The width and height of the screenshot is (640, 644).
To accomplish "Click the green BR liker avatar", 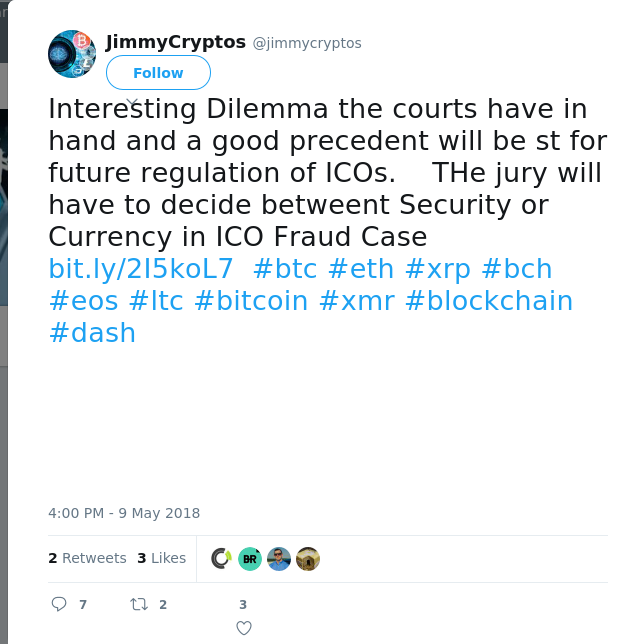I will click(x=250, y=559).
